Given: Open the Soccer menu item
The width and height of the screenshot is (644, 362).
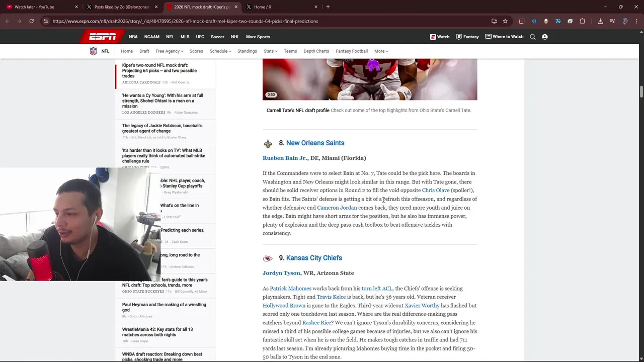Looking at the screenshot, I should click(217, 37).
